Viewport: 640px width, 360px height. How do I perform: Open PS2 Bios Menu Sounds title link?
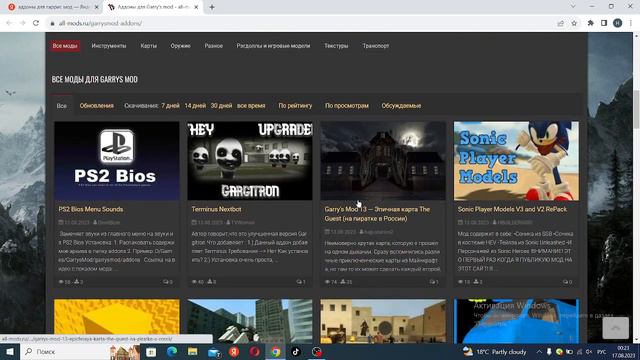point(91,209)
